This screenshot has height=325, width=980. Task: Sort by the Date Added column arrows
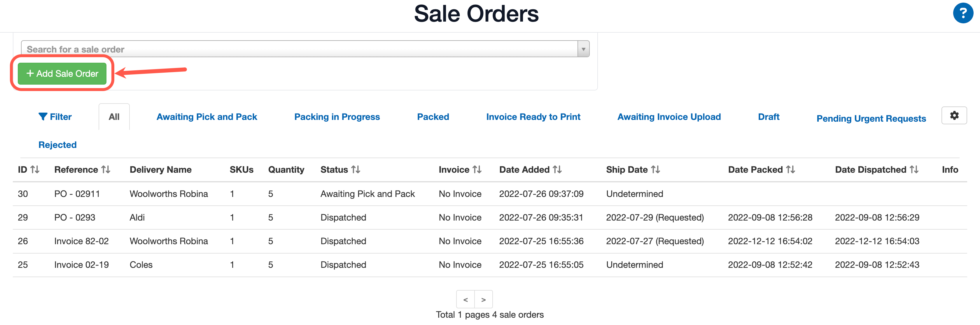pyautogui.click(x=557, y=169)
